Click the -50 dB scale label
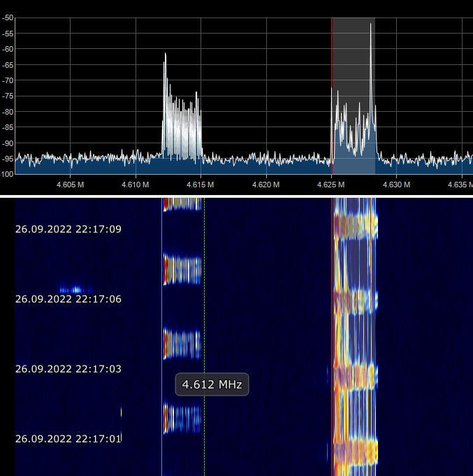Image resolution: width=473 pixels, height=476 pixels. click(x=8, y=17)
